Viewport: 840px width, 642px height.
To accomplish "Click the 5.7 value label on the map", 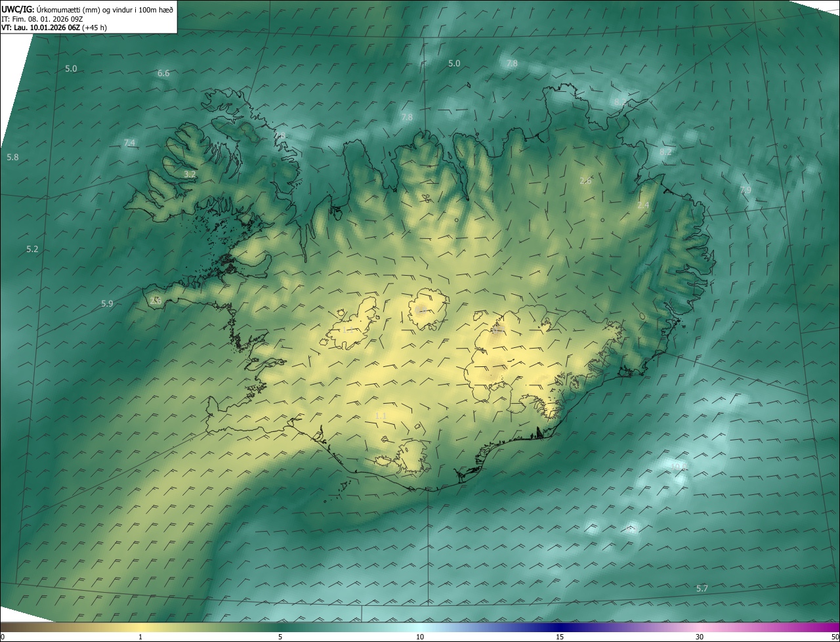I will 702,588.
